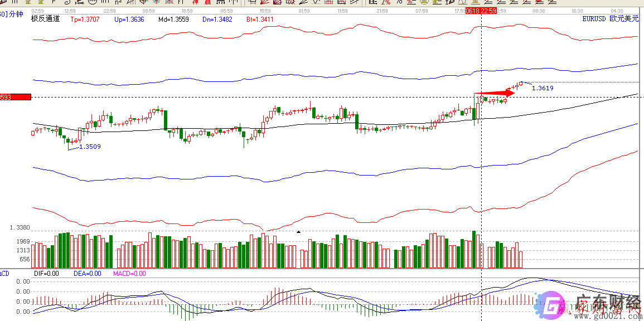Click the EURUSD 欧元美元 symbol label
Viewport: 644px width, 321px height.
click(x=609, y=19)
